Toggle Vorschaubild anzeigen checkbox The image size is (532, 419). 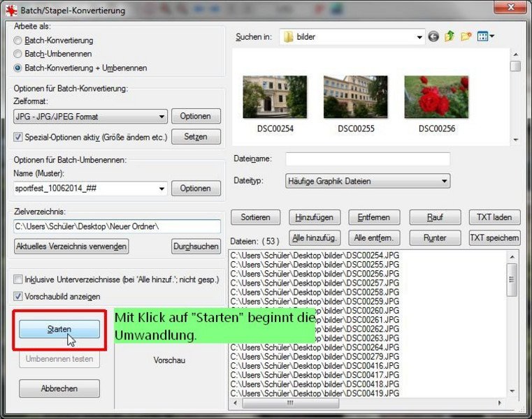pos(18,296)
